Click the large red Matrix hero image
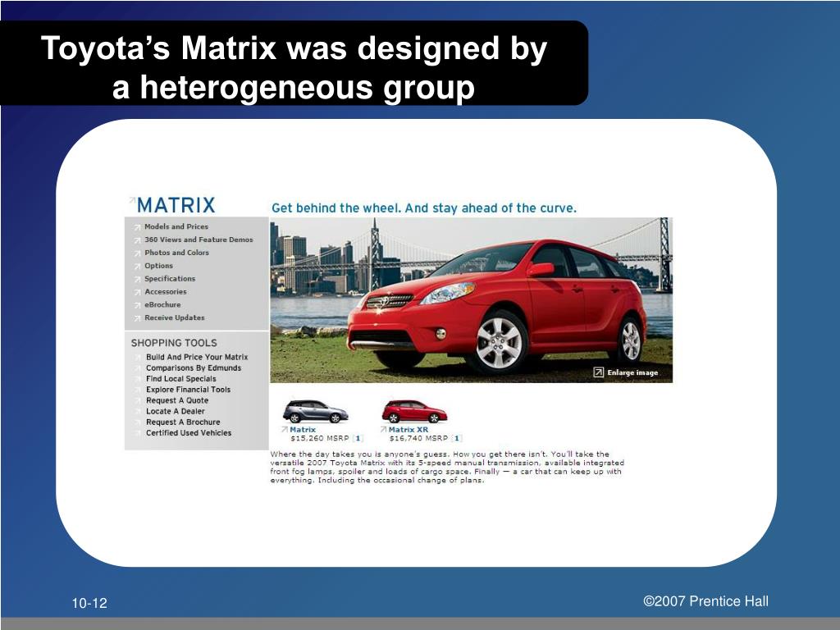Viewport: 840px width, 630px height. tap(472, 300)
